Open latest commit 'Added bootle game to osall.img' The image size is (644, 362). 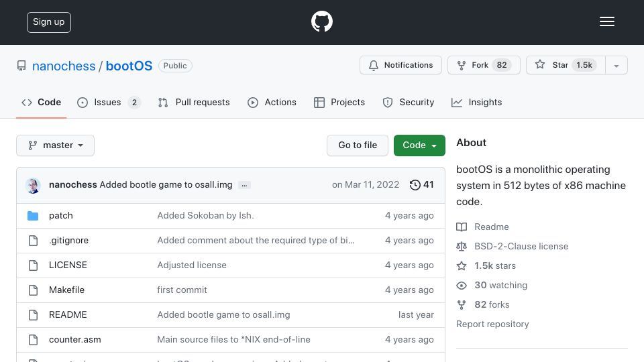(166, 185)
